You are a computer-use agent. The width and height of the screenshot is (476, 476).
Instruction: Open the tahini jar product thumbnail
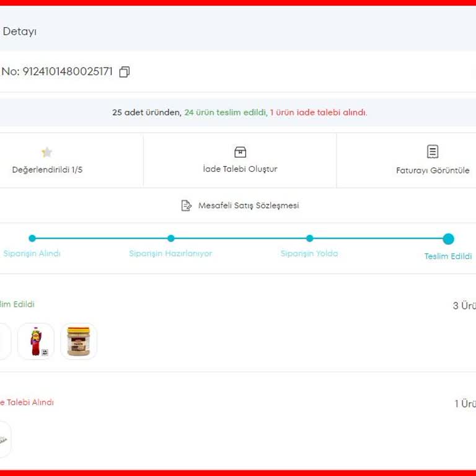(79, 342)
